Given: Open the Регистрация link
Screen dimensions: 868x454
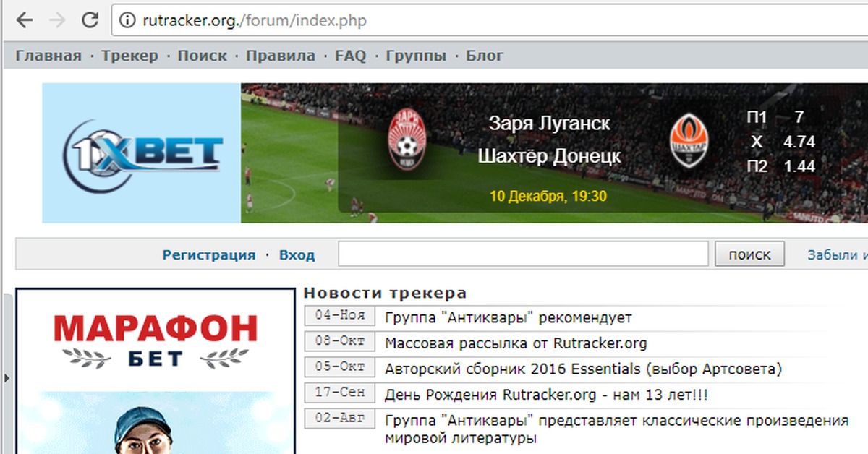Looking at the screenshot, I should [x=209, y=254].
